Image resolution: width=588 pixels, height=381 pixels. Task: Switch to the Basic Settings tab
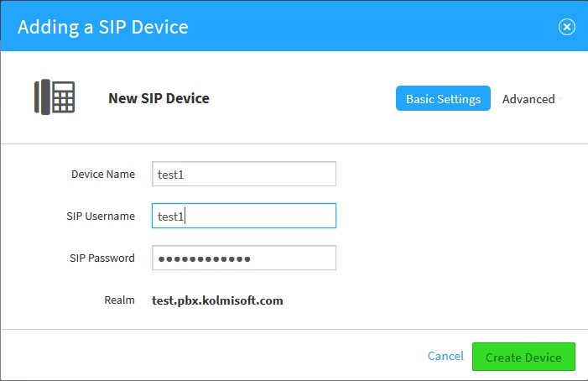point(443,98)
